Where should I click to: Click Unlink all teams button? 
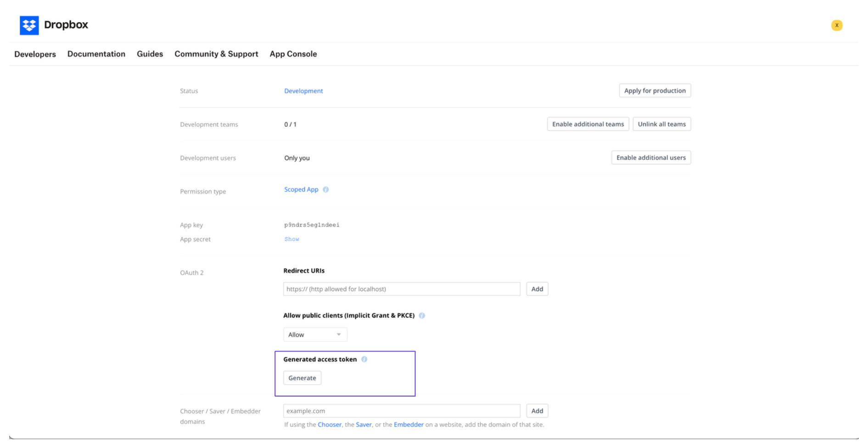[661, 124]
